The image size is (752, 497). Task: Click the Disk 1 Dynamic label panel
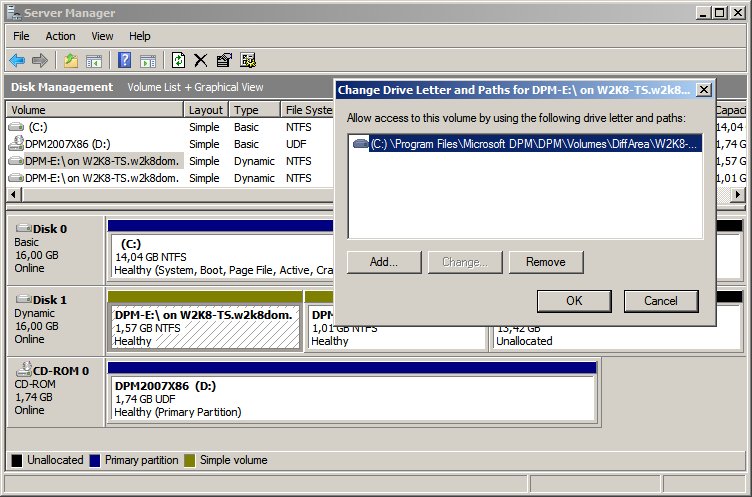(x=56, y=321)
